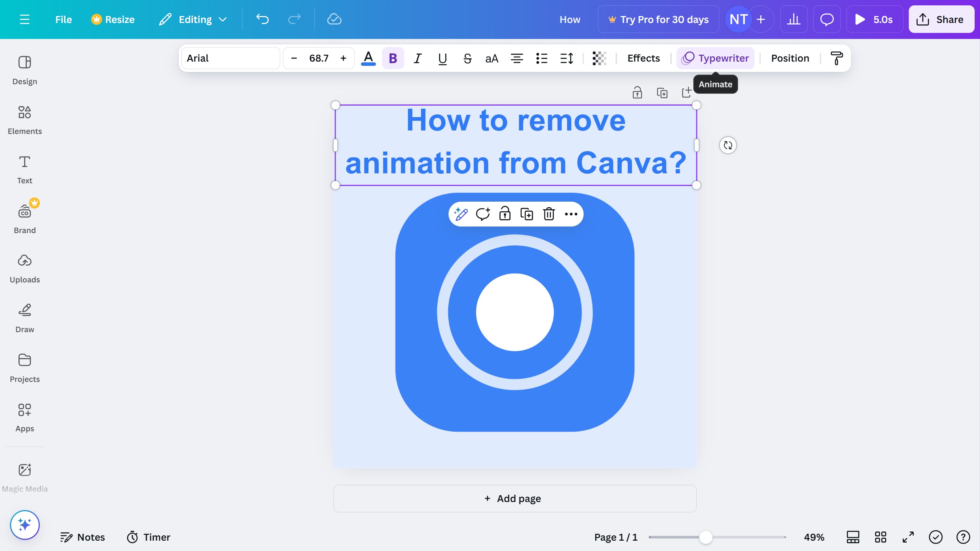Image resolution: width=980 pixels, height=551 pixels.
Task: Open the Effects tab in toolbar
Action: coord(643,58)
